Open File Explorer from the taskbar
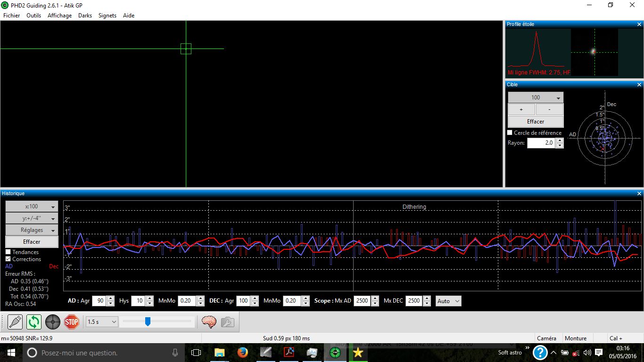Image resolution: width=644 pixels, height=362 pixels. coord(219,353)
